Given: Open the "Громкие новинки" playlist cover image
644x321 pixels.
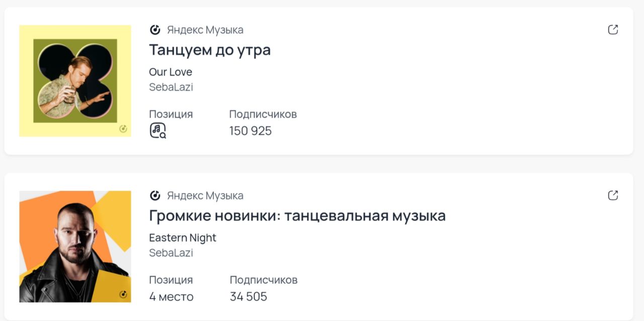Looking at the screenshot, I should [x=75, y=246].
